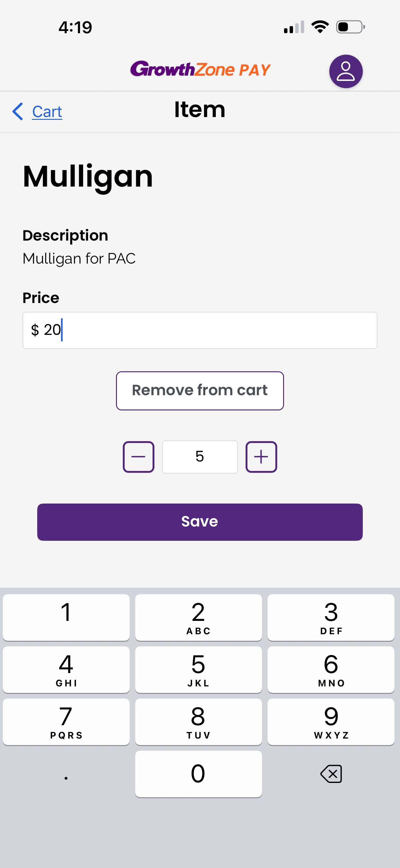Select the quantity field showing 5
This screenshot has height=868, width=400.
click(x=200, y=457)
